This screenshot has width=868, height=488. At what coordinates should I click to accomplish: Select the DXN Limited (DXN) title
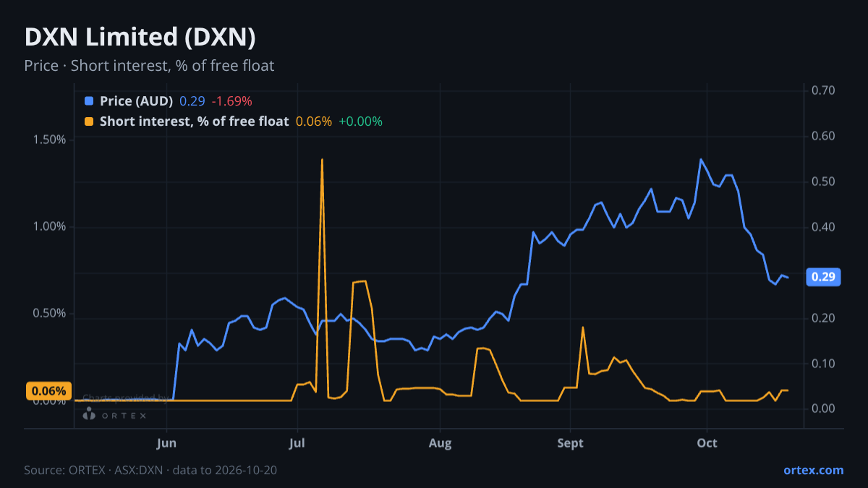(x=140, y=37)
